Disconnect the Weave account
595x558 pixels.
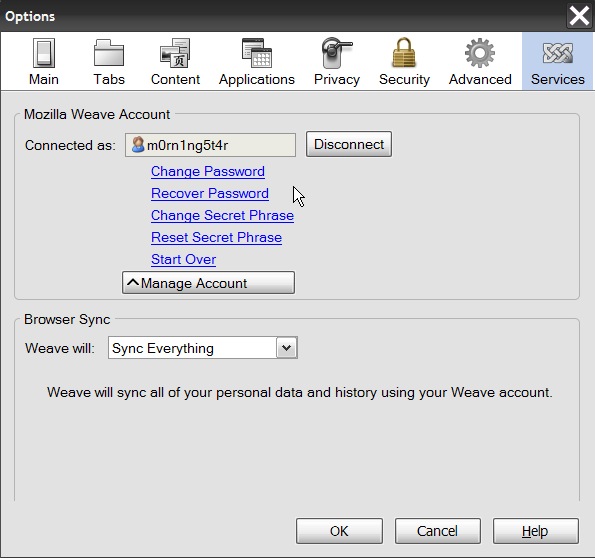click(349, 144)
